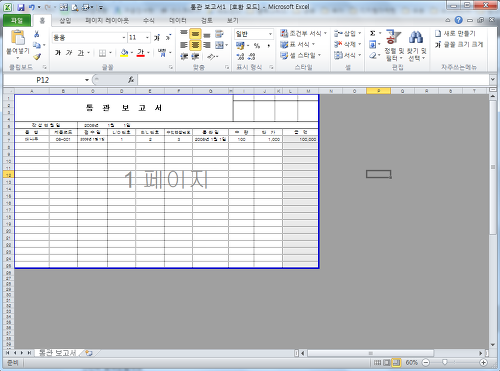Align text to the left

point(184,45)
